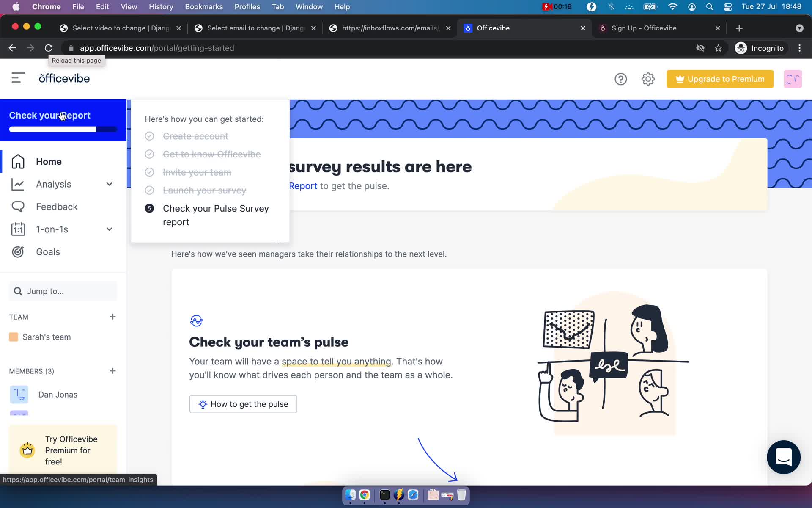Click the settings gear icon
Screen dimensions: 812x508
pyautogui.click(x=648, y=79)
